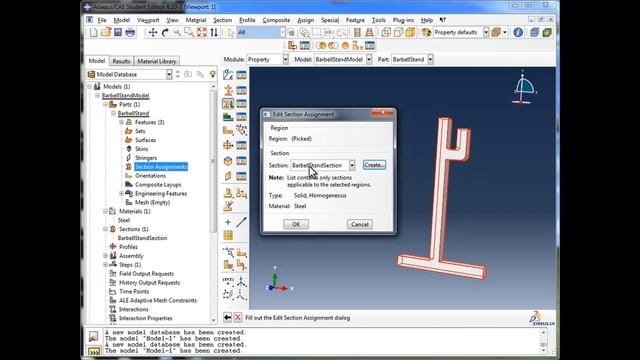Click the Auto-Fit View icon
The image size is (640, 360).
[x=202, y=32]
